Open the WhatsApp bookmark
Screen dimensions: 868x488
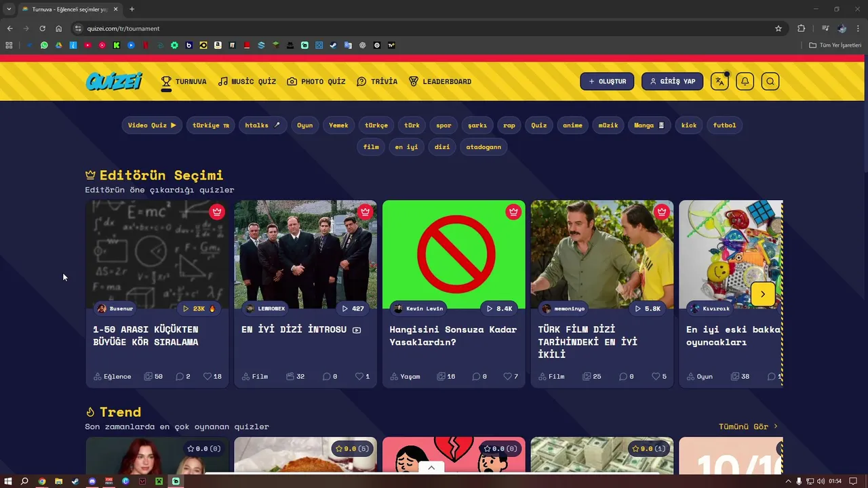coord(44,45)
